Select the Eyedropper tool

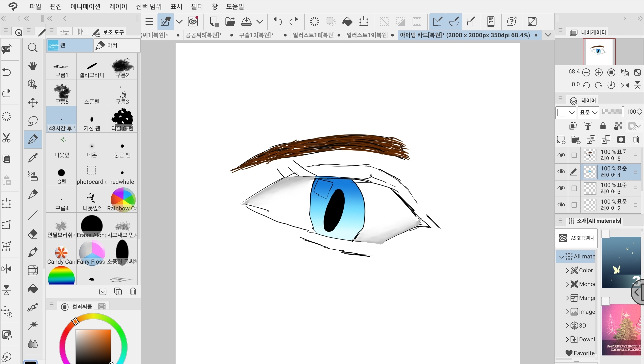click(33, 158)
